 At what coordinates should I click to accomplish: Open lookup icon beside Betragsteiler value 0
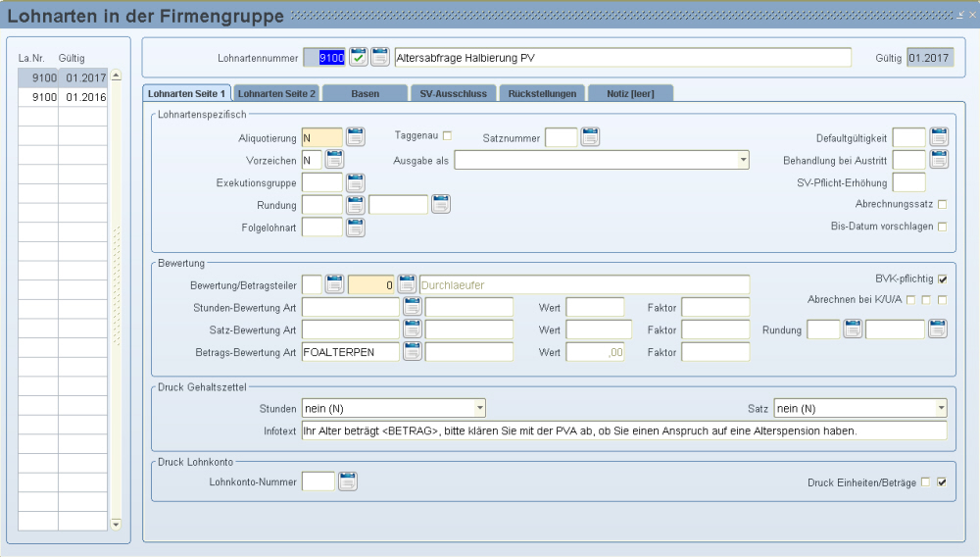[407, 284]
